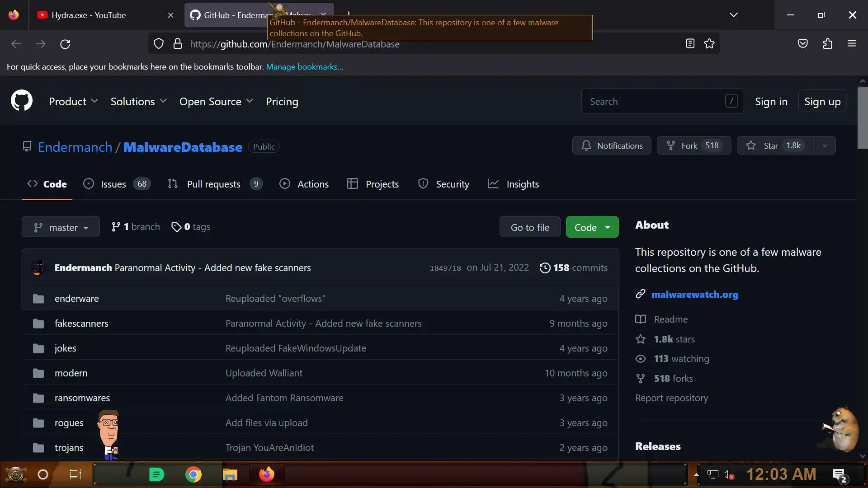Open the Pull requests tab

(x=214, y=184)
